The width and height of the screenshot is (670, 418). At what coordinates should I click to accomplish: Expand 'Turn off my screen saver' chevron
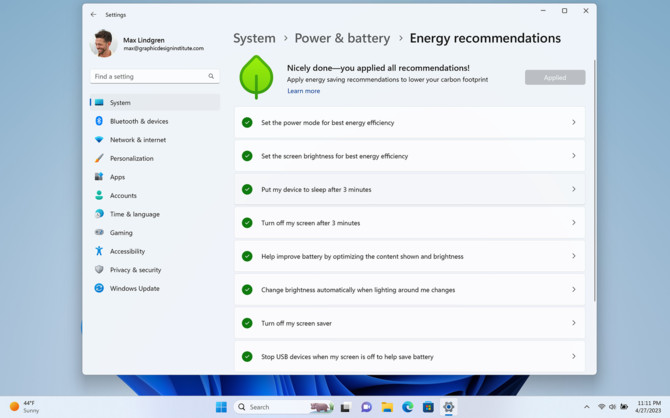pos(574,323)
